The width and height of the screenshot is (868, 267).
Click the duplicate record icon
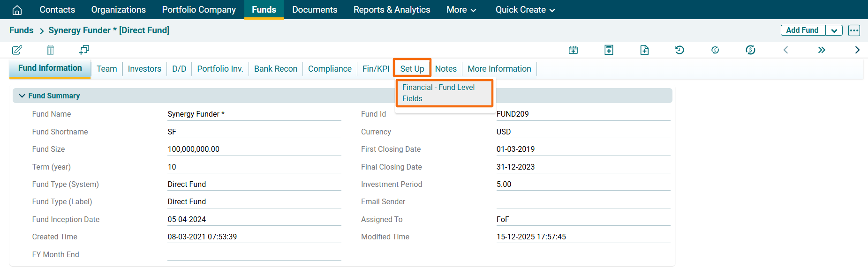point(84,50)
